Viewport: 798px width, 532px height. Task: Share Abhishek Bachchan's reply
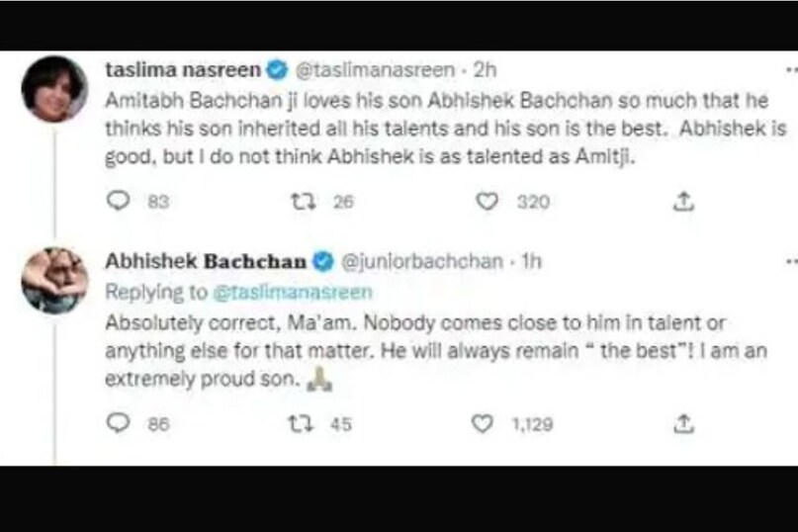coord(679,423)
